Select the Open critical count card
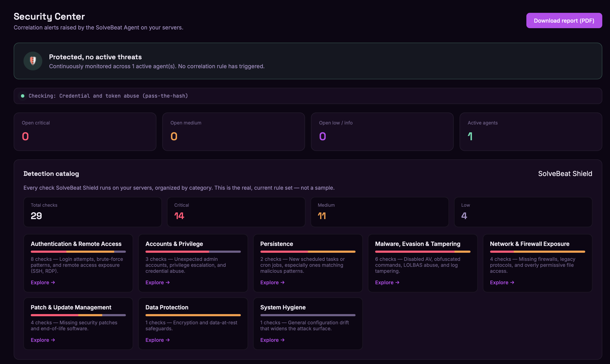This screenshot has width=610, height=364. coord(85,132)
